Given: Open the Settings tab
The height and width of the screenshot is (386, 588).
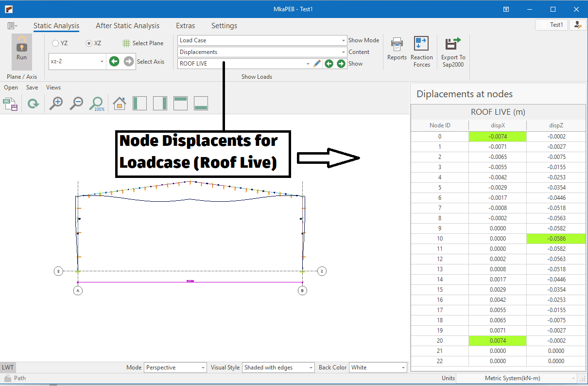Looking at the screenshot, I should click(x=224, y=26).
